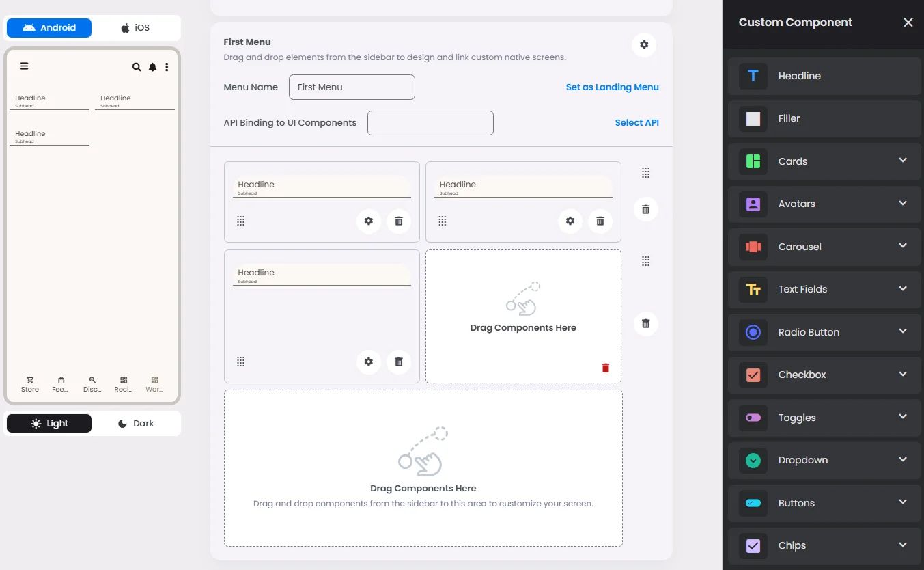Image resolution: width=924 pixels, height=570 pixels.
Task: Click the Select API link
Action: pos(637,123)
